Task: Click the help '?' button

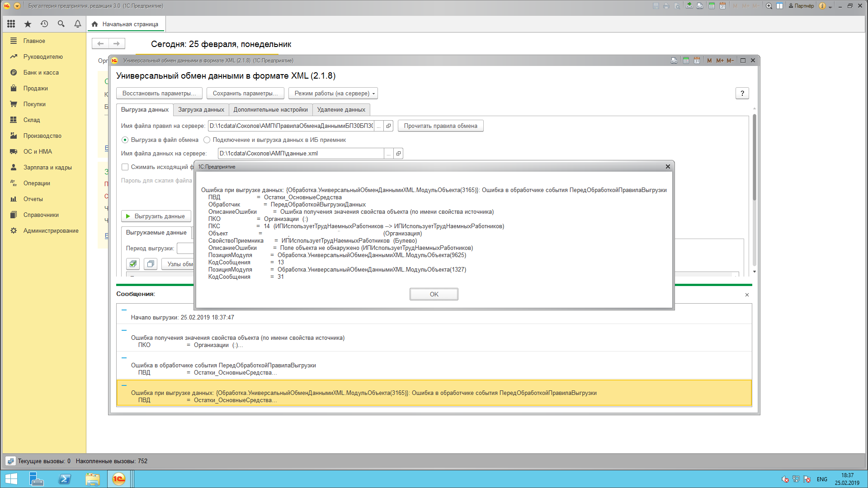Action: pyautogui.click(x=742, y=94)
